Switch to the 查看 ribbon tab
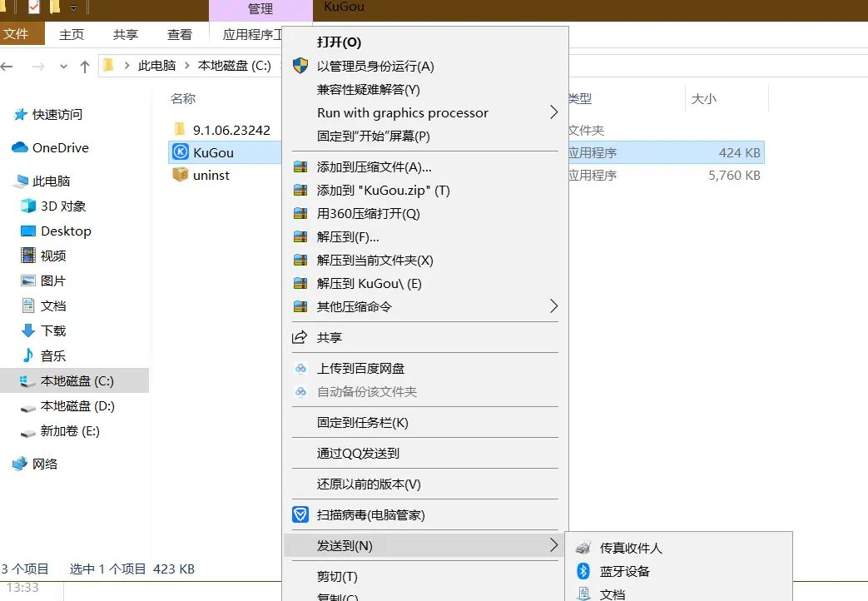This screenshot has height=601, width=868. (x=180, y=34)
